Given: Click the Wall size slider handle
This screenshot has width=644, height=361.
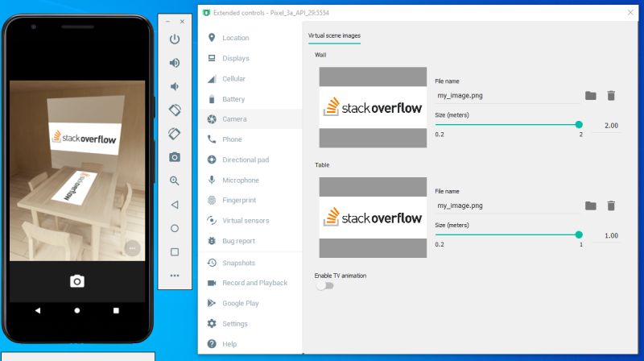Looking at the screenshot, I should [579, 125].
